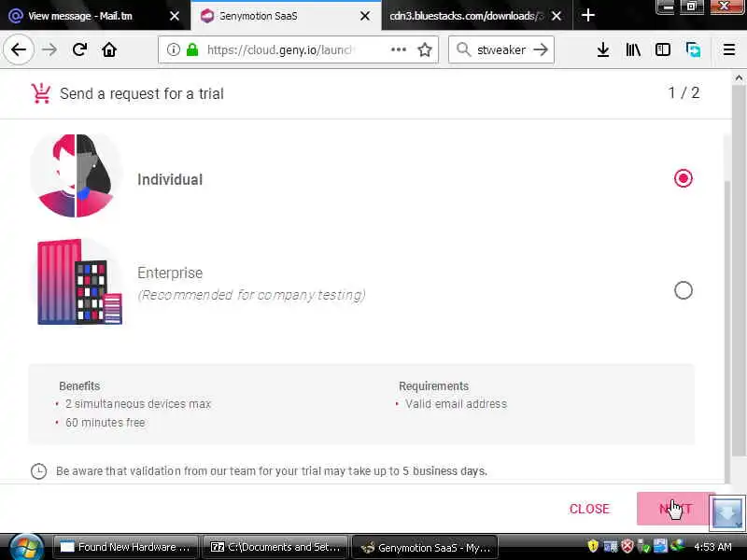The height and width of the screenshot is (560, 747).
Task: Close the View message - Mail.tm tab
Action: pos(175,16)
